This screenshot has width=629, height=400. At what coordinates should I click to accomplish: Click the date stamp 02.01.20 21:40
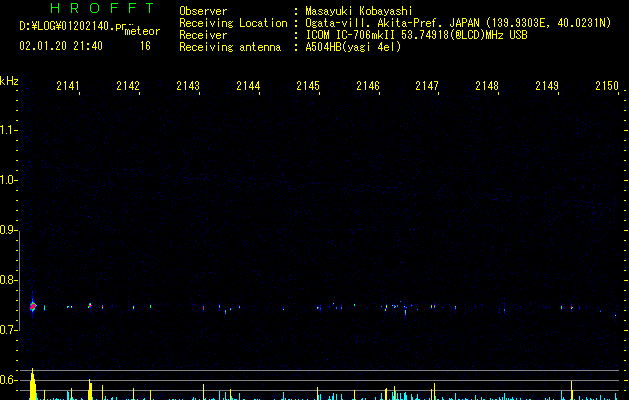click(x=61, y=46)
